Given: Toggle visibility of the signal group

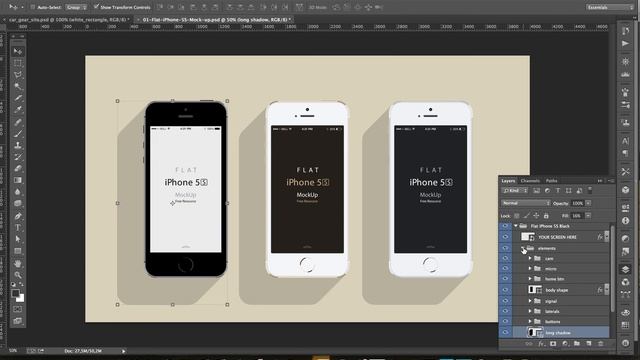Looking at the screenshot, I should tap(505, 301).
